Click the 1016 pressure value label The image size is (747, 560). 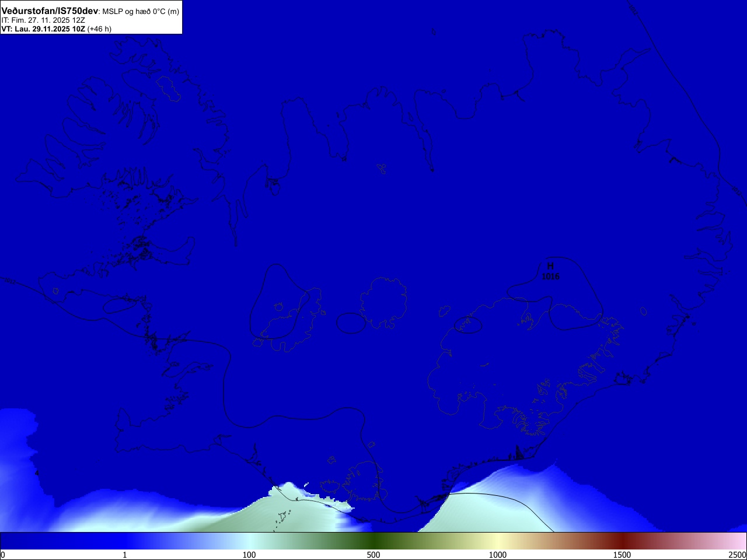tap(550, 276)
